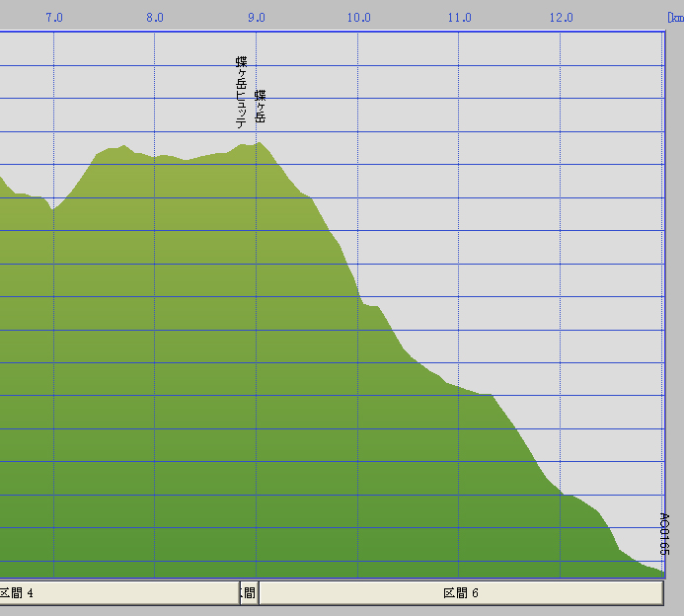684x616 pixels.
Task: Click the elevation profile where it crosses the 10.0 km gridline
Action: tap(358, 296)
